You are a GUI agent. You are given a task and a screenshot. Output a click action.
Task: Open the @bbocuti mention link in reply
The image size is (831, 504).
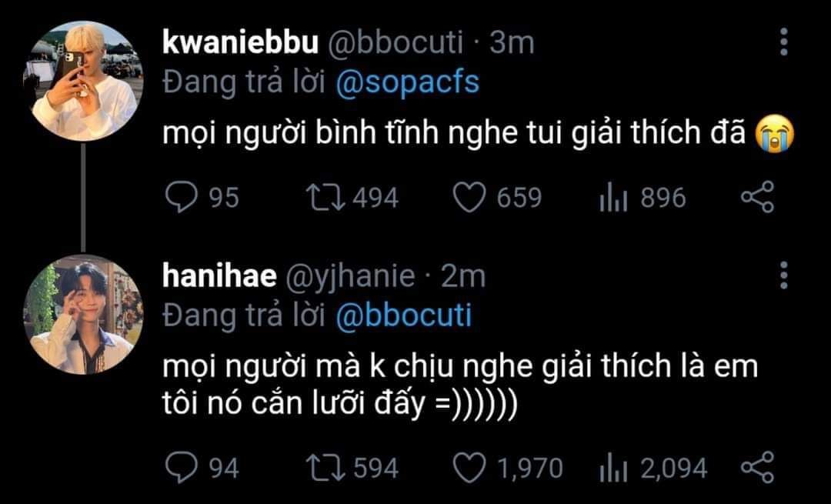[404, 315]
